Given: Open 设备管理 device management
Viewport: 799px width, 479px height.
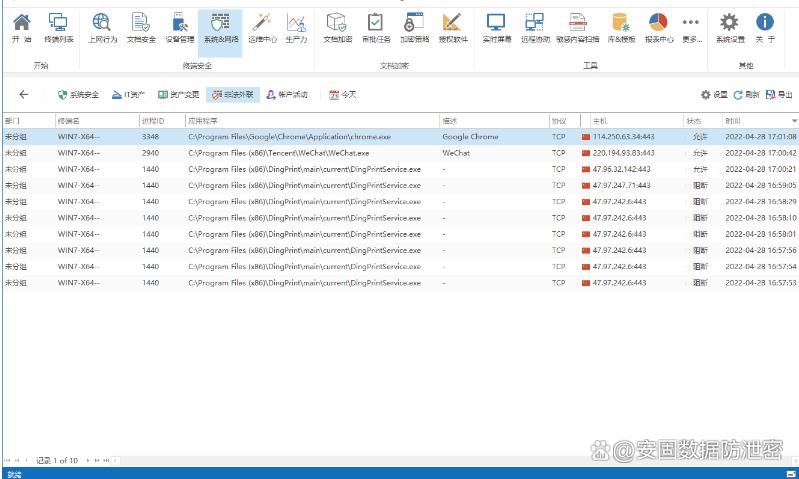Looking at the screenshot, I should [180, 27].
